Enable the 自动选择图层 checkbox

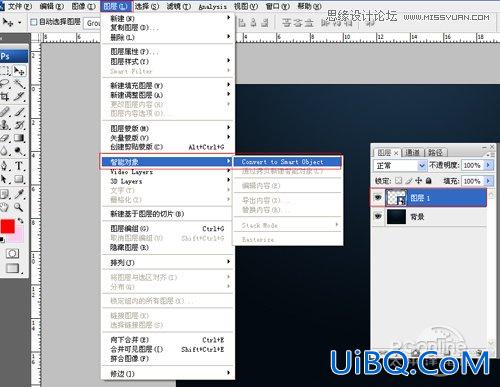(x=34, y=22)
